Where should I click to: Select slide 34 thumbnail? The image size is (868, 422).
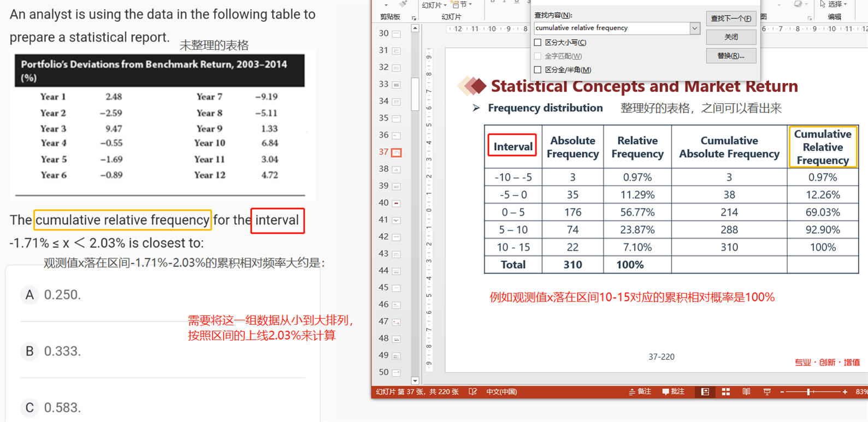[397, 102]
